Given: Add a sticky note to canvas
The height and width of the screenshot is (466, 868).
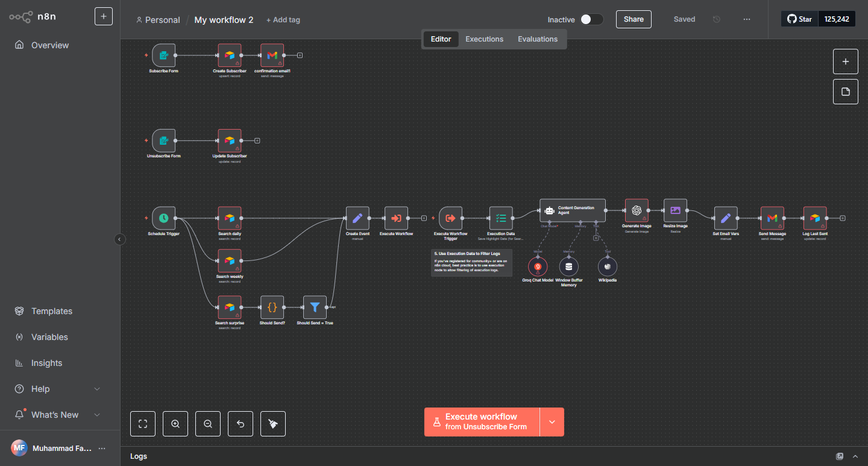Looking at the screenshot, I should tap(845, 92).
